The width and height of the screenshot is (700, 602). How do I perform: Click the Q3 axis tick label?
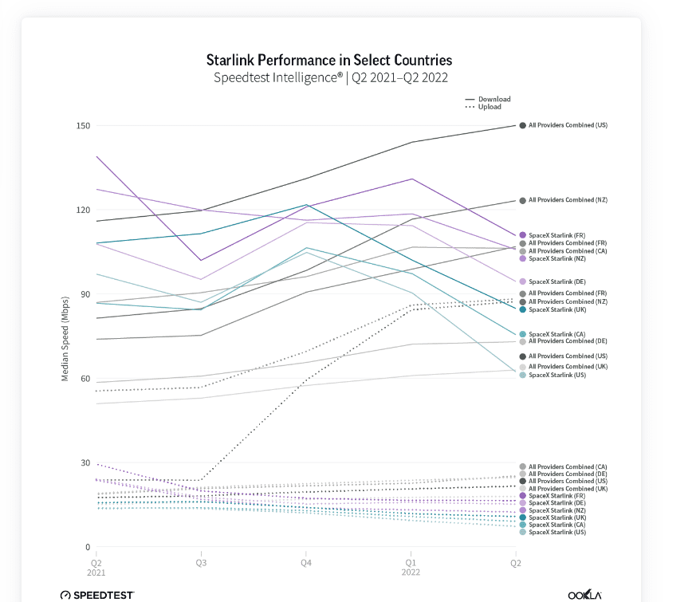click(x=201, y=563)
